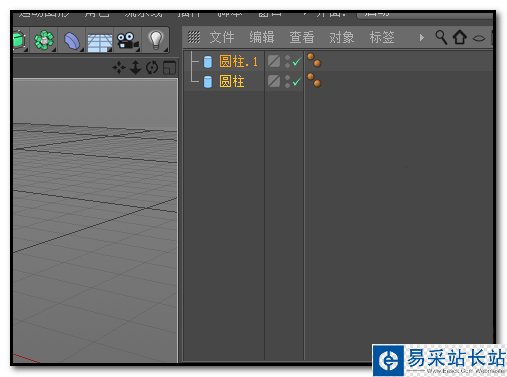Select the 圆柱.1 object name
Image resolution: width=507 pixels, height=377 pixels.
239,62
